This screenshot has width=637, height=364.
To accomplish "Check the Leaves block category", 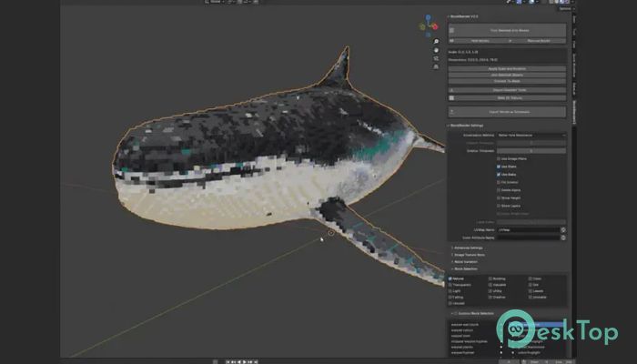I will pyautogui.click(x=531, y=291).
